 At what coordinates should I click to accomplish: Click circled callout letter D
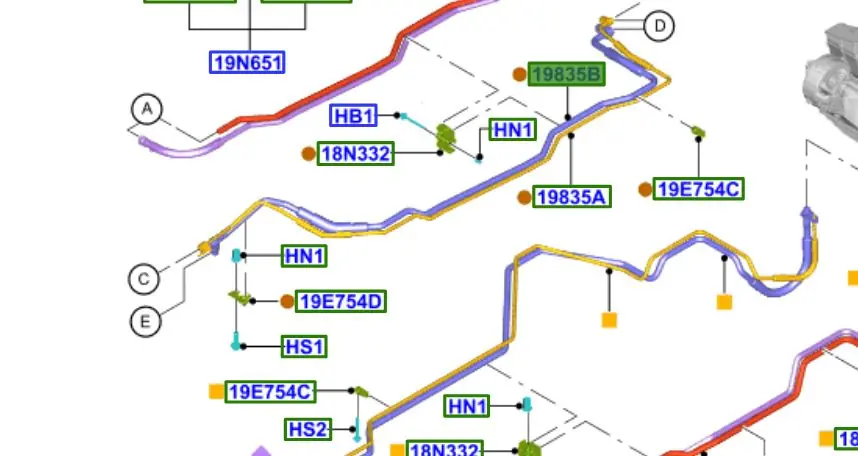[659, 26]
